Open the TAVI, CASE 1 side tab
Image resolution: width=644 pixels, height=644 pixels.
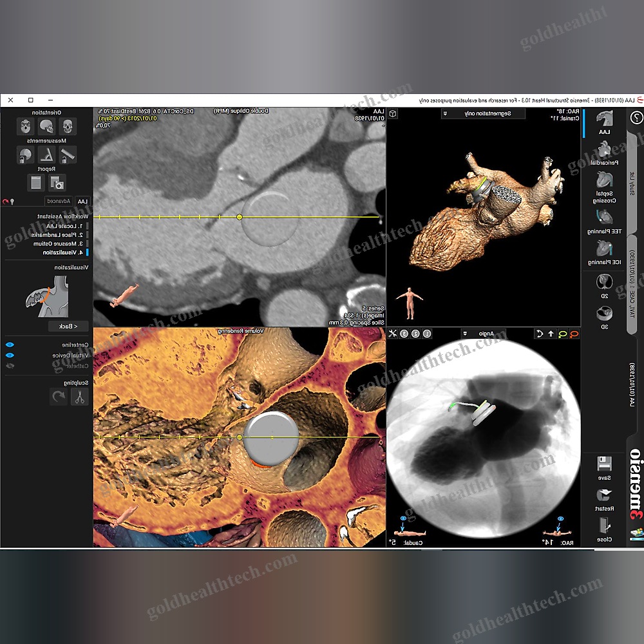pos(632,283)
